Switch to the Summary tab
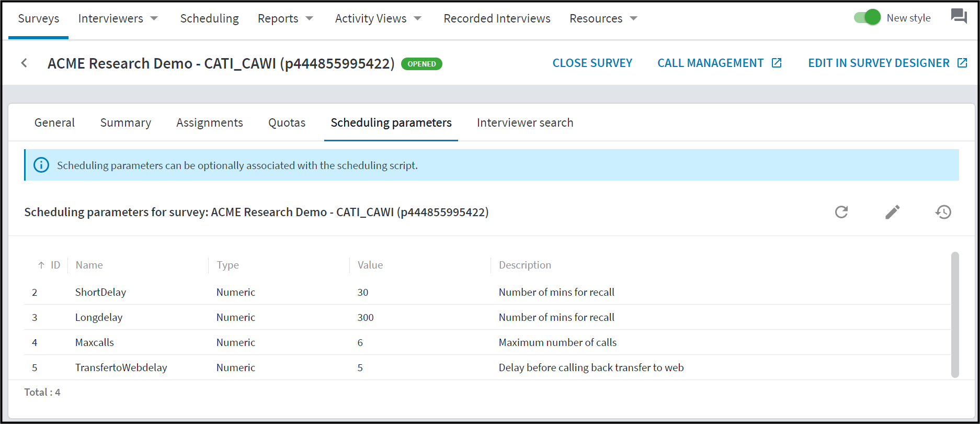This screenshot has width=980, height=424. (126, 122)
